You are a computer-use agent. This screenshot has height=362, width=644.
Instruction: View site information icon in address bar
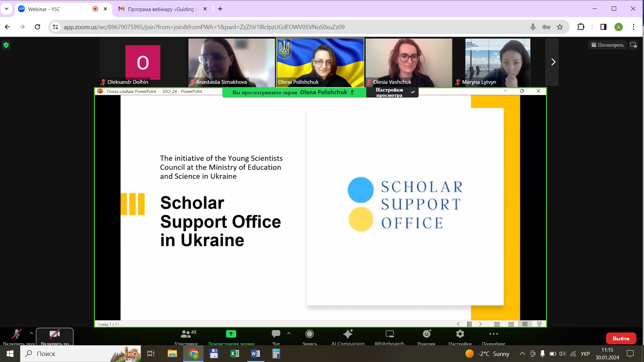pyautogui.click(x=56, y=27)
